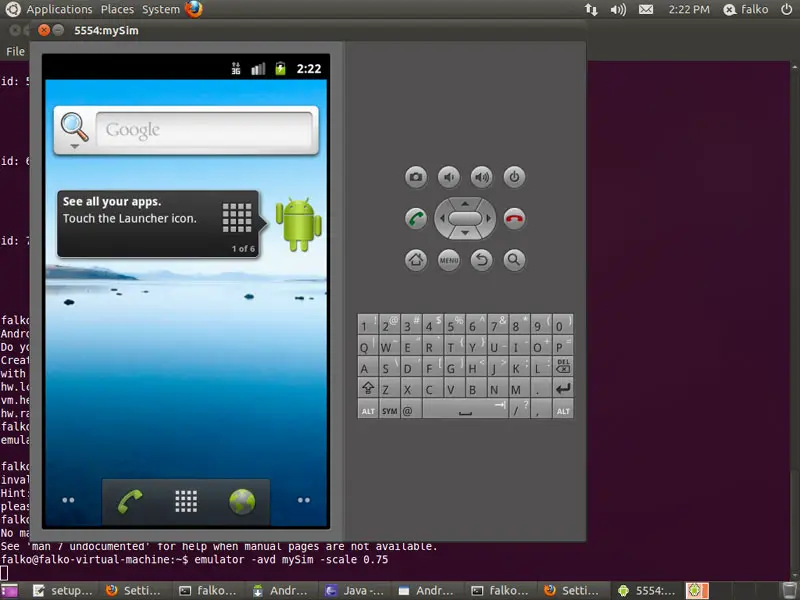800x600 pixels.
Task: Click the emulator Search hardware button
Action: (x=514, y=260)
